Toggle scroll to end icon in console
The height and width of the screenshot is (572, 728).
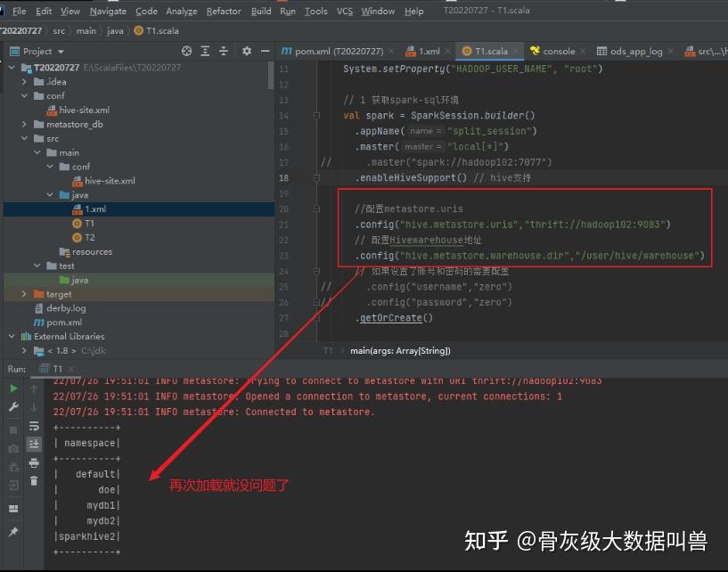[34, 444]
